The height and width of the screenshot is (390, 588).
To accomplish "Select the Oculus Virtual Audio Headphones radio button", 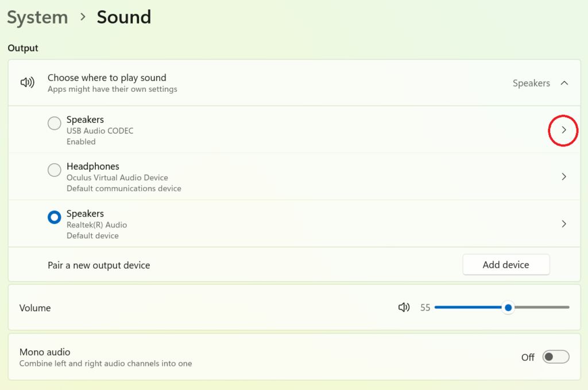I will [55, 171].
